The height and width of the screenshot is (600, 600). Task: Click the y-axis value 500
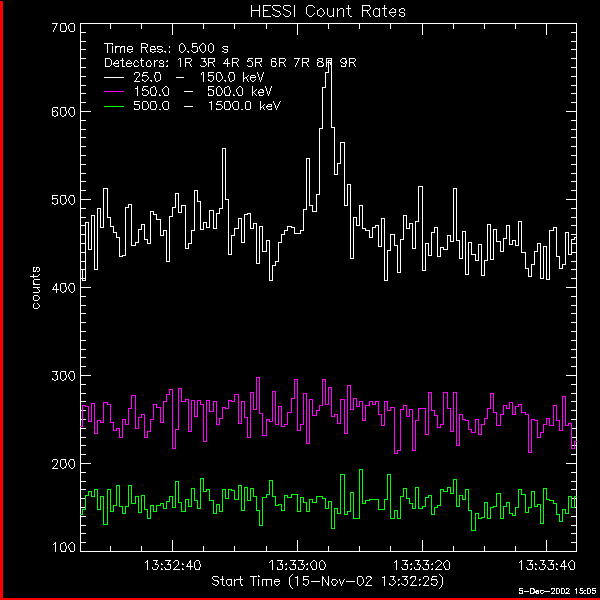pos(64,200)
